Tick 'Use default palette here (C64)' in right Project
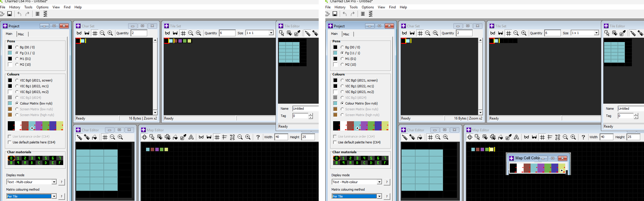The width and height of the screenshot is (644, 201). (x=335, y=142)
